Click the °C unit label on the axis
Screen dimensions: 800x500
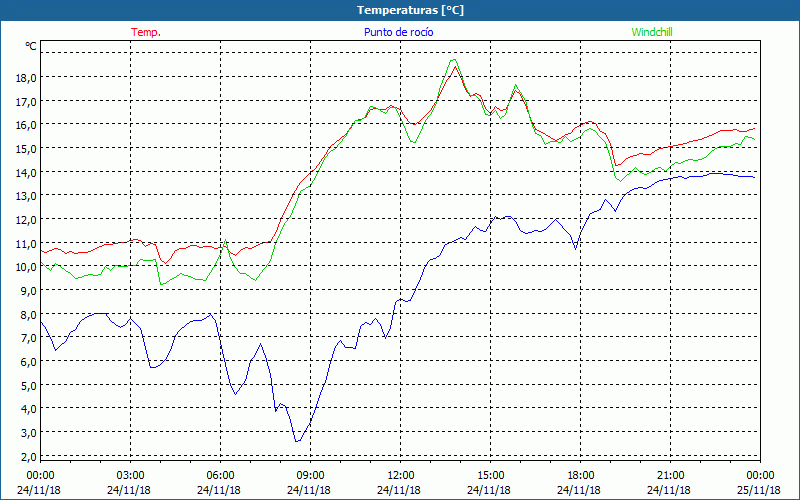[31, 46]
